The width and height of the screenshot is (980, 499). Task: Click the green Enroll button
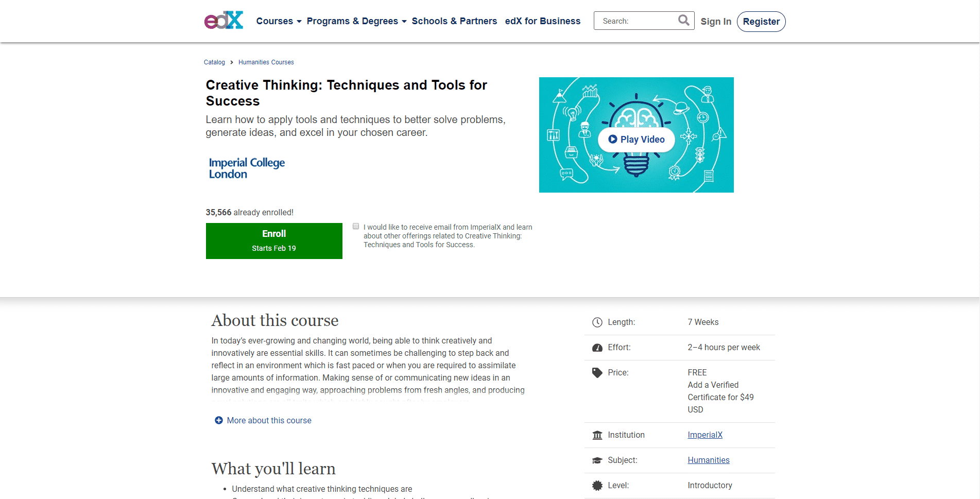pos(274,241)
